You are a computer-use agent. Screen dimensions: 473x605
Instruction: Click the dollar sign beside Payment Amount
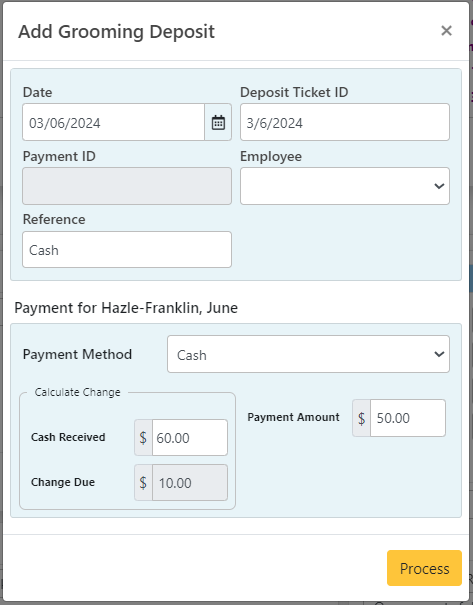point(362,418)
